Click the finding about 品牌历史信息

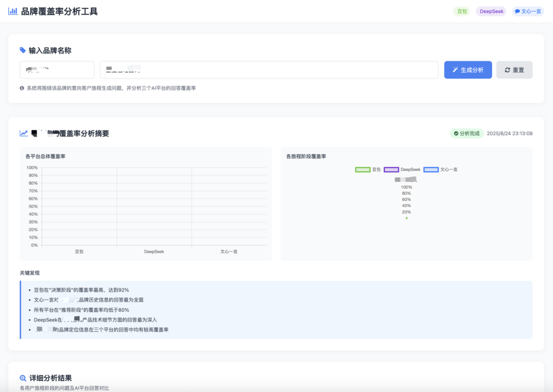[x=89, y=300]
